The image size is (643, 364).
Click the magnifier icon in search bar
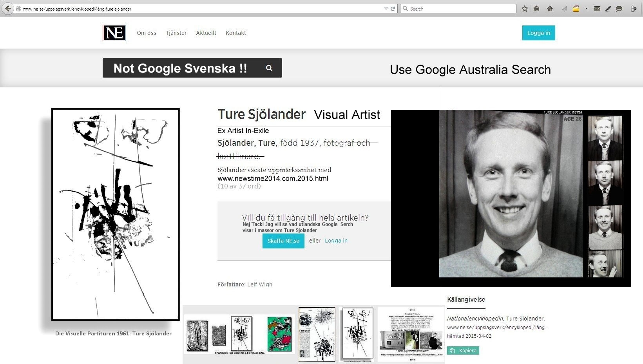click(269, 68)
